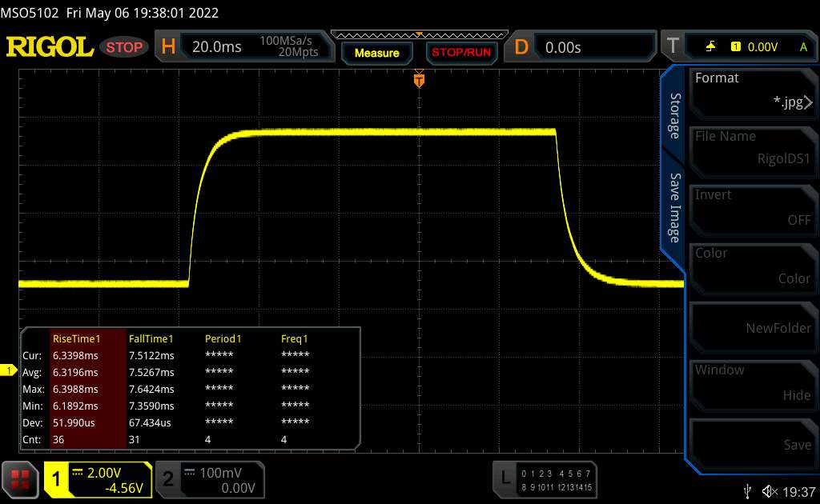
Task: Tap the FallTime deviation 67.434us
Action: 150,422
